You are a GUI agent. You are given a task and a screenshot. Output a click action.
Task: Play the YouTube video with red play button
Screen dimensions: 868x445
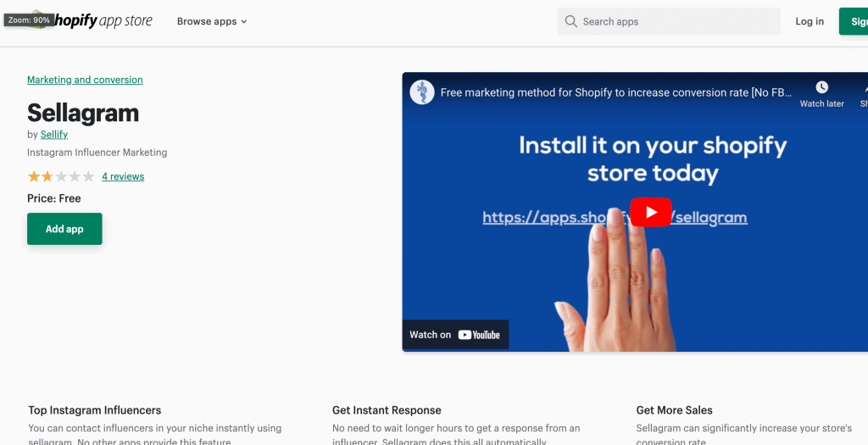[x=651, y=212]
